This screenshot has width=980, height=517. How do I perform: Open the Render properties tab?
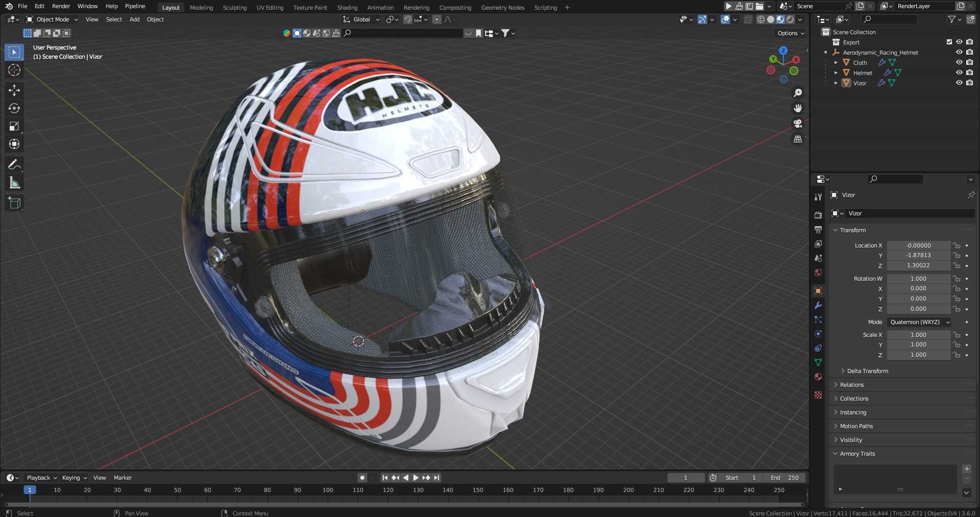818,215
